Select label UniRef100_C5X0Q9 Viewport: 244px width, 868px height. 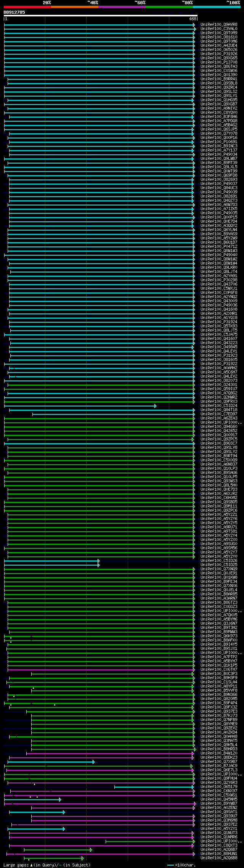[219, 460]
